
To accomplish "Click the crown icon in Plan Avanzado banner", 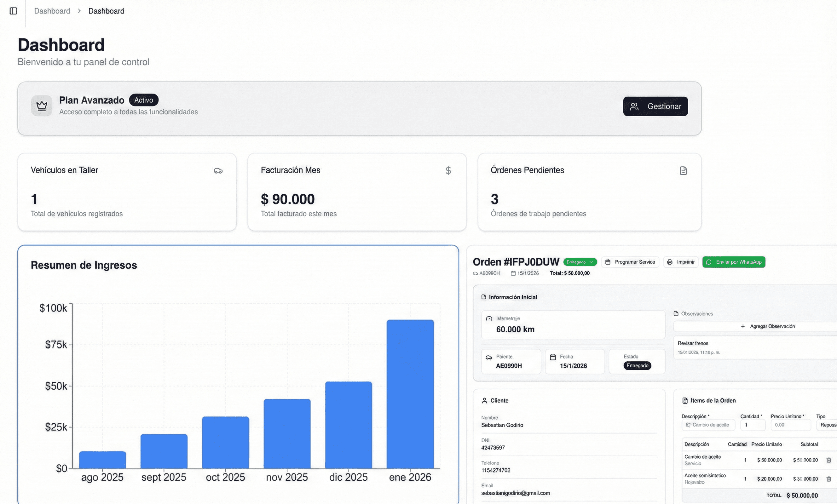I will tap(42, 106).
